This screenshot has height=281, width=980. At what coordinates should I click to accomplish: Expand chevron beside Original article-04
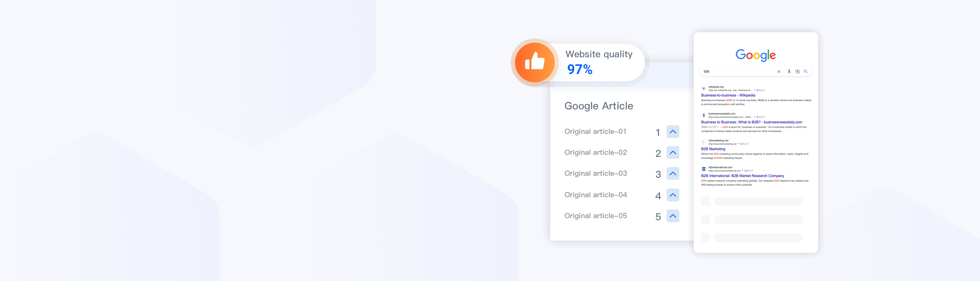(673, 195)
